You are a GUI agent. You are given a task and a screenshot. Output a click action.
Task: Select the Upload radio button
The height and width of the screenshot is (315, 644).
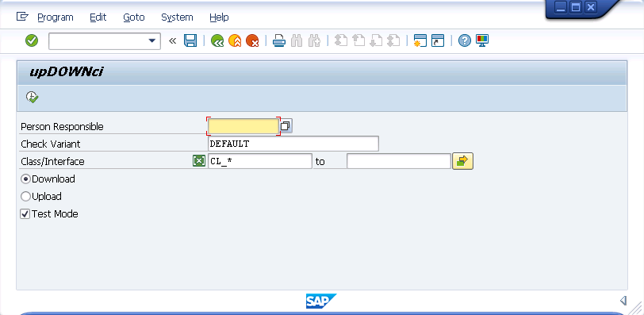[25, 197]
